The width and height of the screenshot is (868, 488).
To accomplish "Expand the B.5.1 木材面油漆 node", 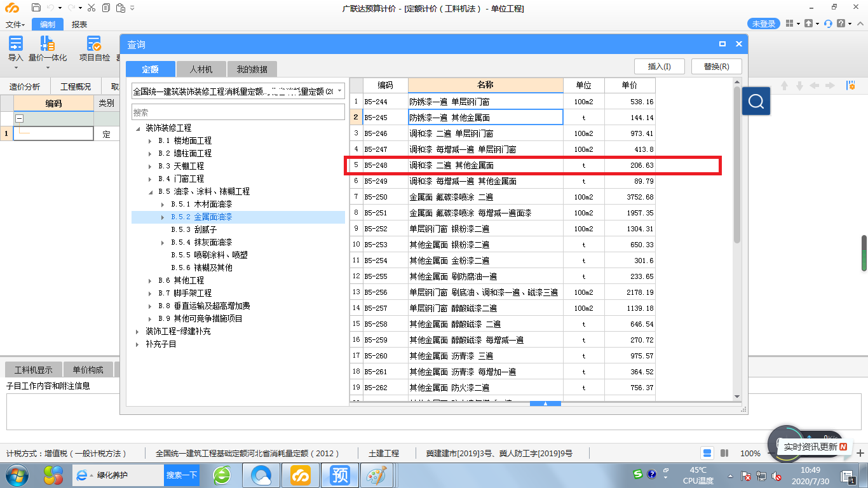I will click(x=163, y=205).
